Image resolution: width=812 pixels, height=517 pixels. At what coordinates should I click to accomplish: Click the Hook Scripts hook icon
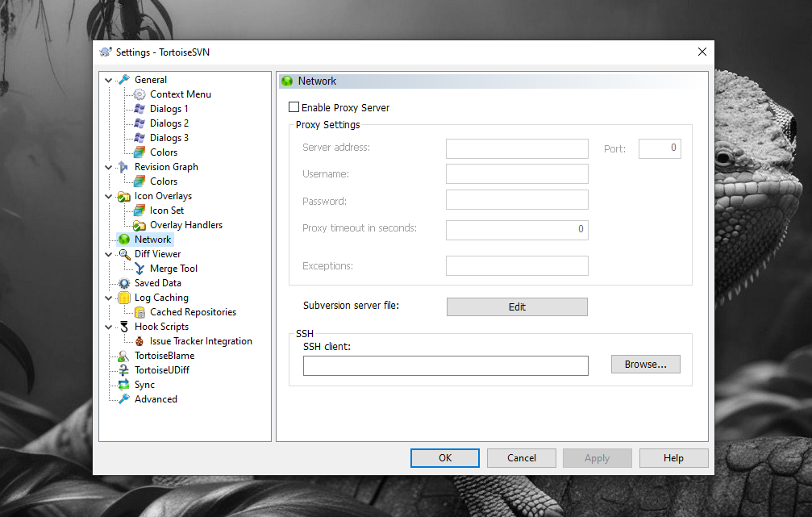[124, 327]
